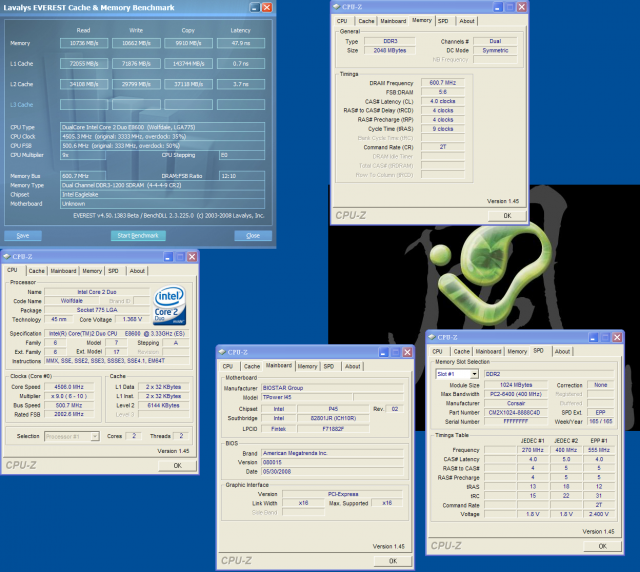Screen dimensions: 640x572
Task: Open Memory tab in CPU-Z Mainboard window
Action: coord(307,366)
